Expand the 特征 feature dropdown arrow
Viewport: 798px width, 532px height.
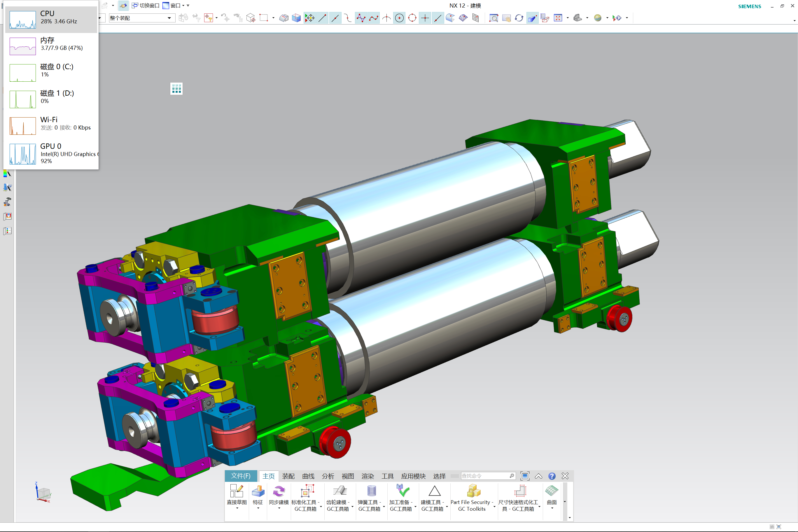258,508
